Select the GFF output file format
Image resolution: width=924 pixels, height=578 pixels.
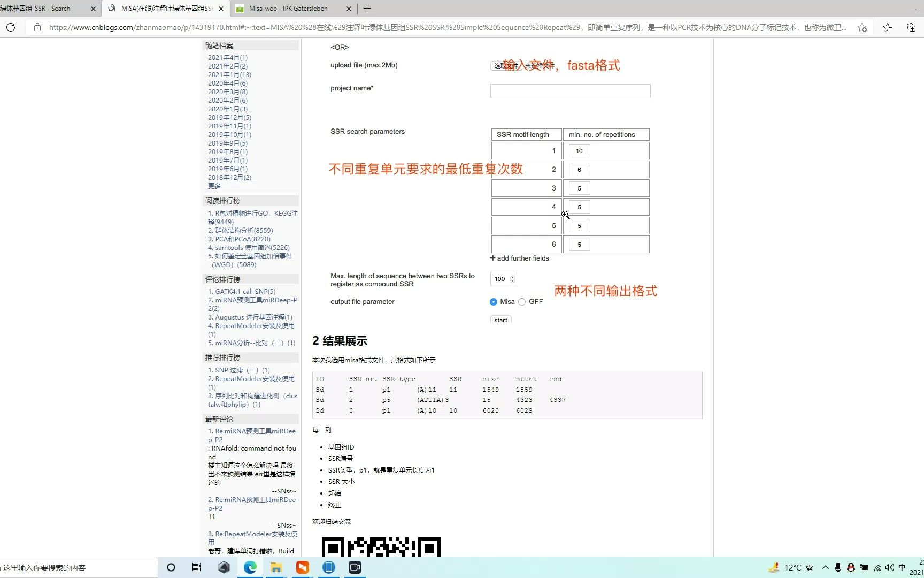coord(522,301)
